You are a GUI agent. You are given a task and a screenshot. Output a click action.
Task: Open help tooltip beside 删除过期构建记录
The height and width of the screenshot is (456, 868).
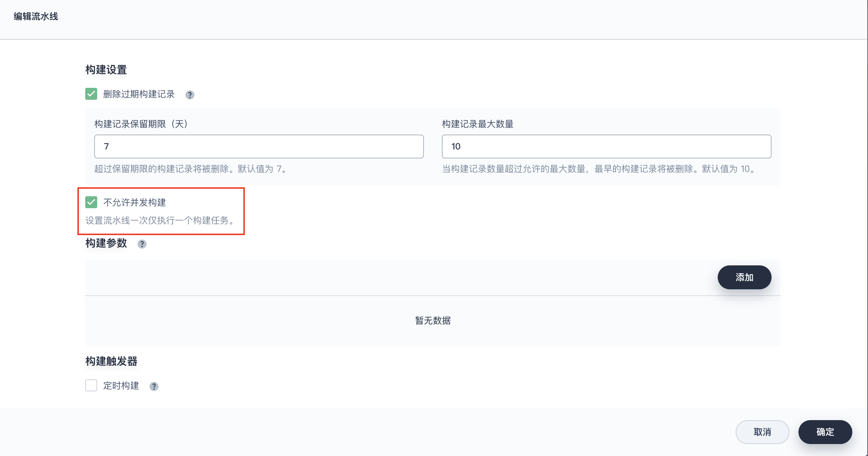click(190, 95)
